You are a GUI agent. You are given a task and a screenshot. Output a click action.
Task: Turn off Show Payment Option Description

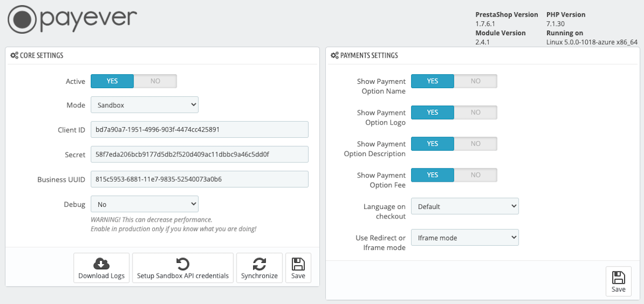(475, 144)
